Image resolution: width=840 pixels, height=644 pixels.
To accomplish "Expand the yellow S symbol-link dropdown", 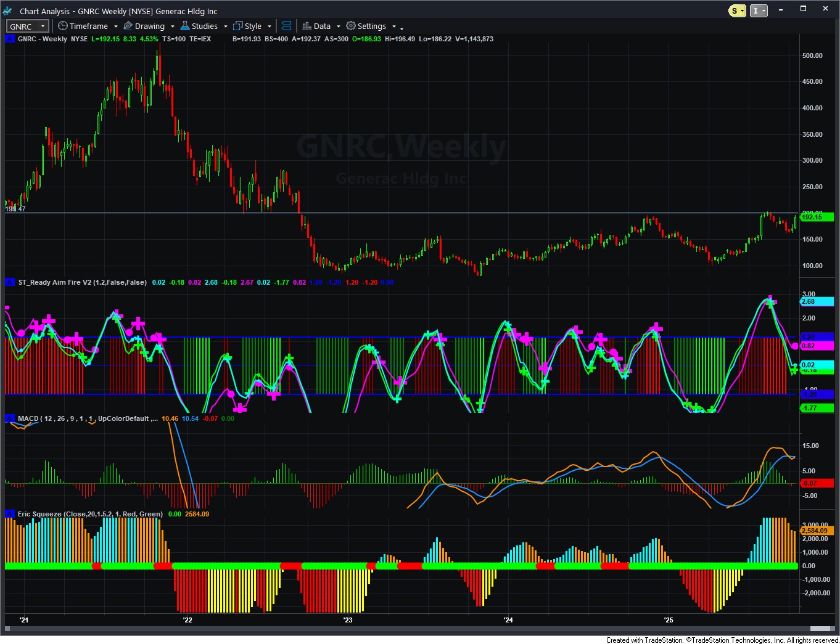I will click(x=737, y=10).
